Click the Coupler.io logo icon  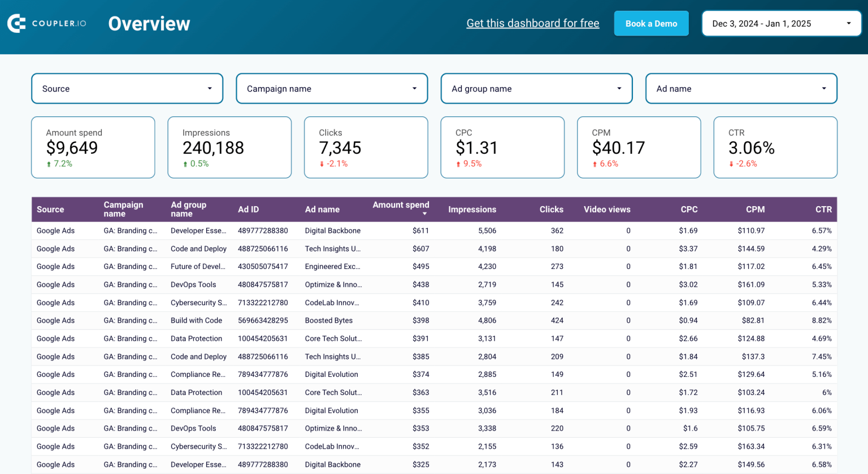point(16,23)
